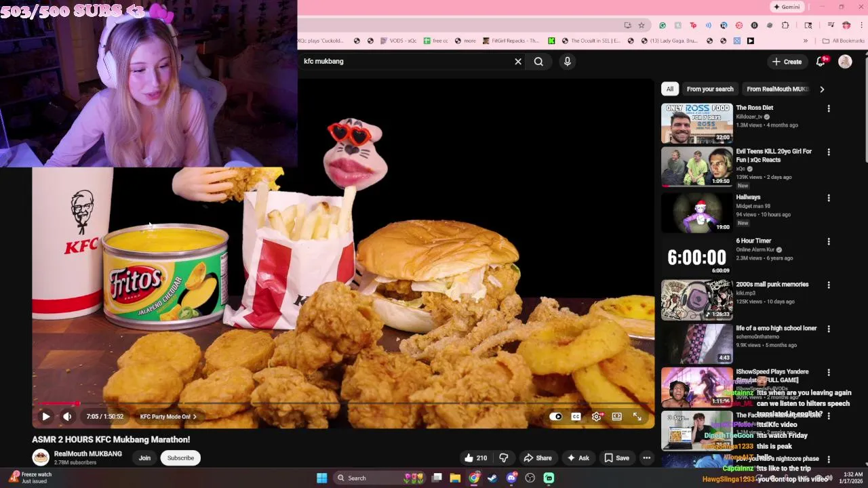The width and height of the screenshot is (868, 488).
Task: Open options for 'The Ross Diet'
Action: point(829,108)
